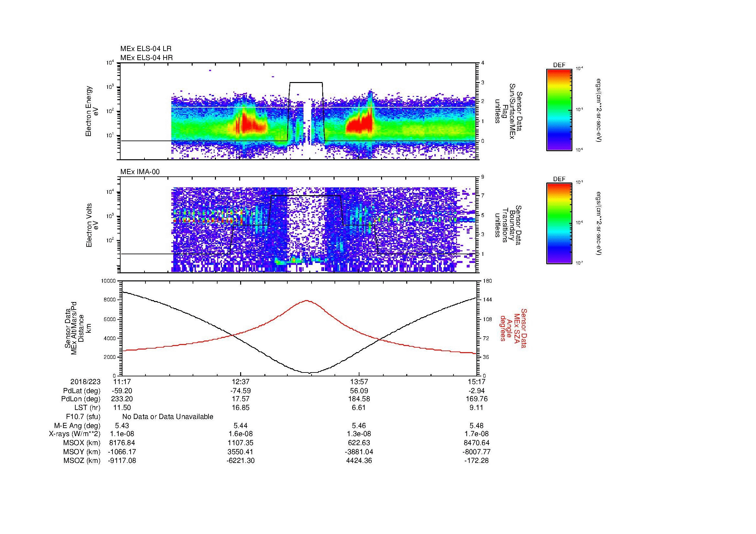Click the 'X-rays (W/m**2)' row label
This screenshot has width=756, height=534.
(75, 434)
